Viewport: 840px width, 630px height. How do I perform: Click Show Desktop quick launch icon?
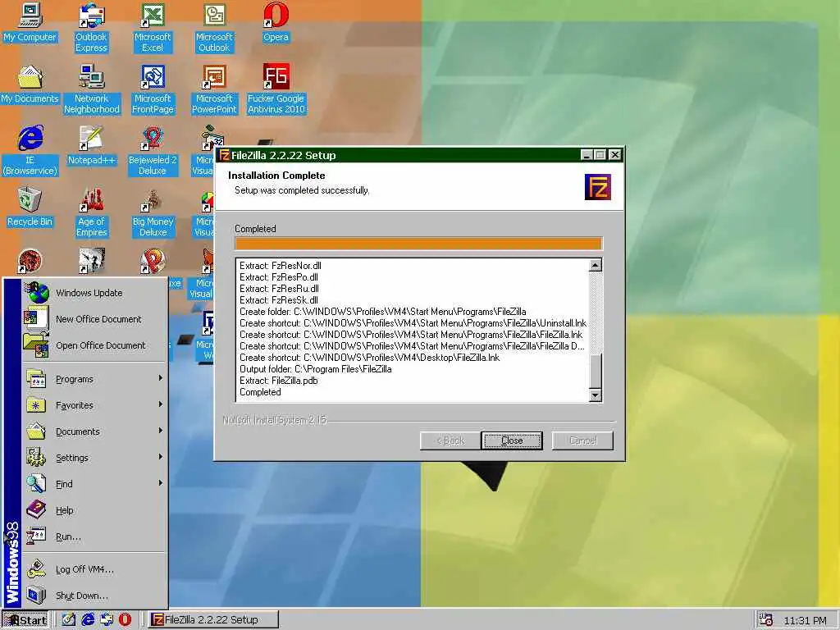pos(69,619)
